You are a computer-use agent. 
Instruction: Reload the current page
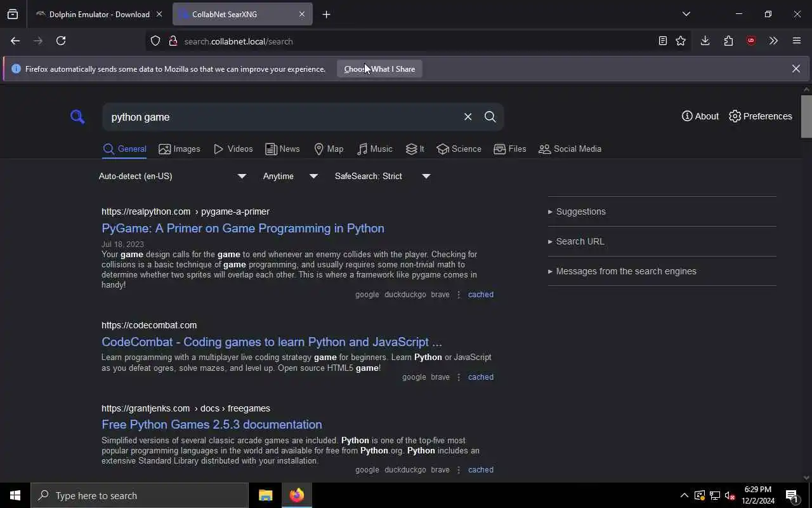(61, 41)
